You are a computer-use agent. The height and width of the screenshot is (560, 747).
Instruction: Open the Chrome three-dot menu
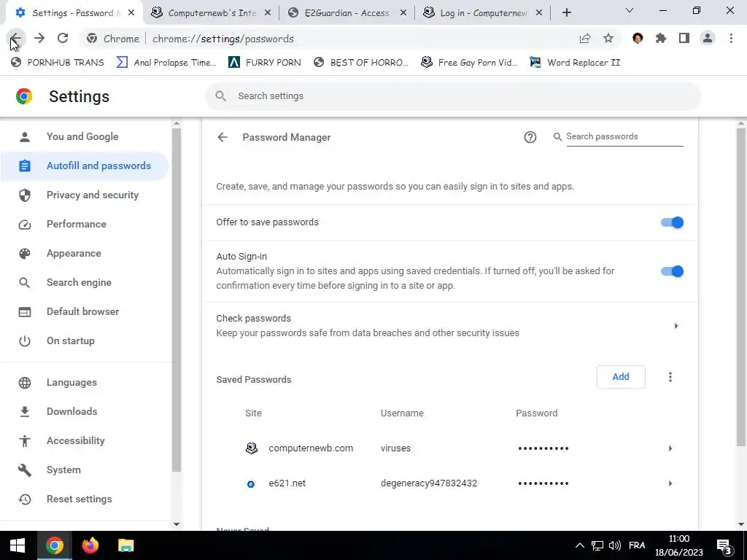(731, 39)
